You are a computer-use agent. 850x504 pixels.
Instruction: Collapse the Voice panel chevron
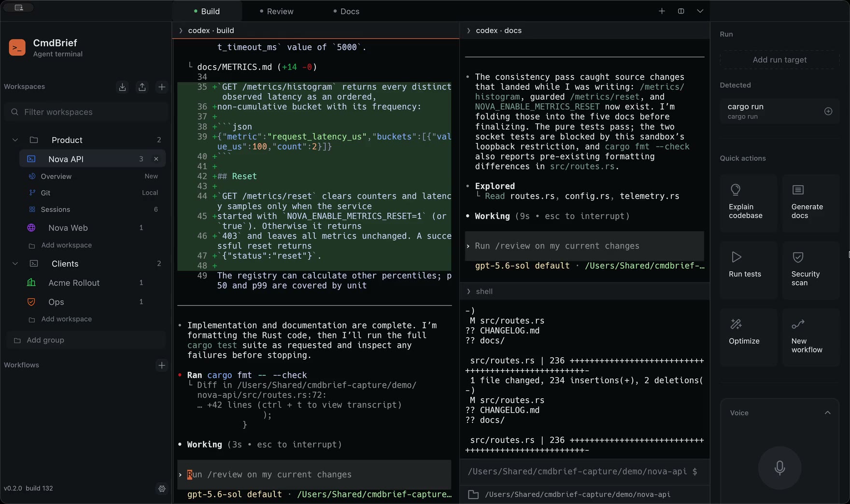tap(827, 413)
